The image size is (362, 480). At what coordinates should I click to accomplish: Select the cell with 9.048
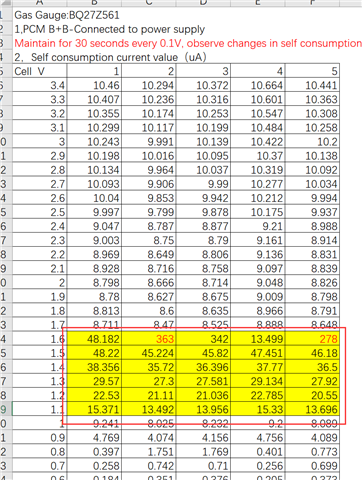click(x=258, y=282)
